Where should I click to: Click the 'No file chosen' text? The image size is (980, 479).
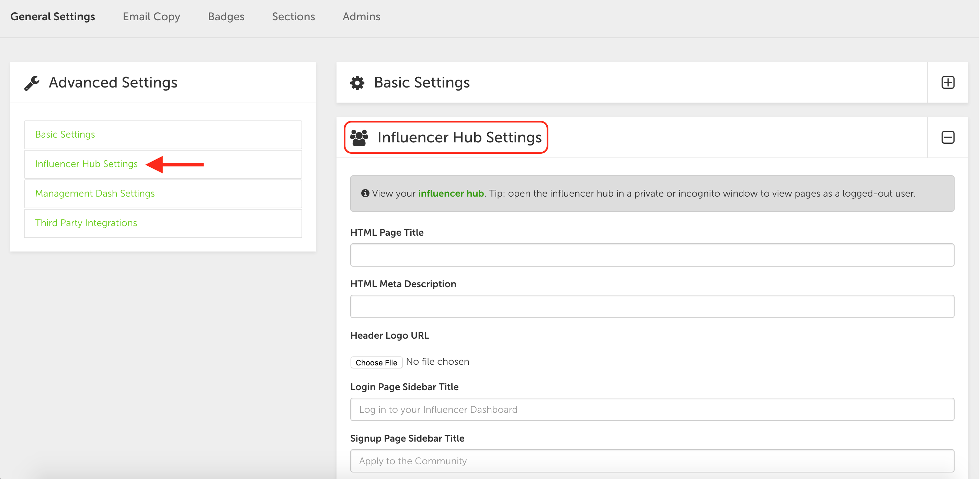click(437, 362)
